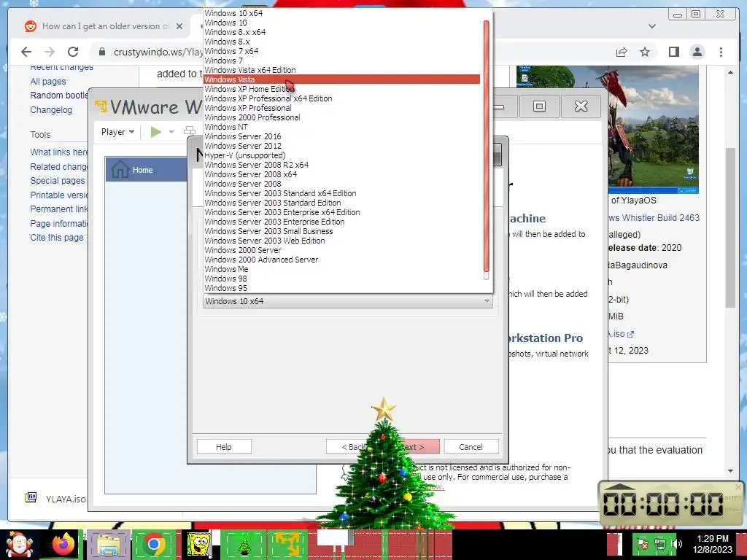This screenshot has height=560, width=747.
Task: Click the dropdown list's red scrollbar
Action: click(x=487, y=146)
